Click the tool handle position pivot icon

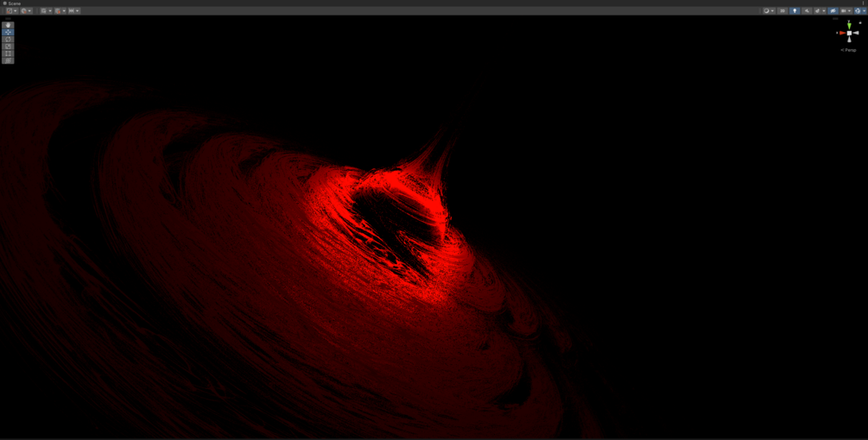tap(10, 10)
